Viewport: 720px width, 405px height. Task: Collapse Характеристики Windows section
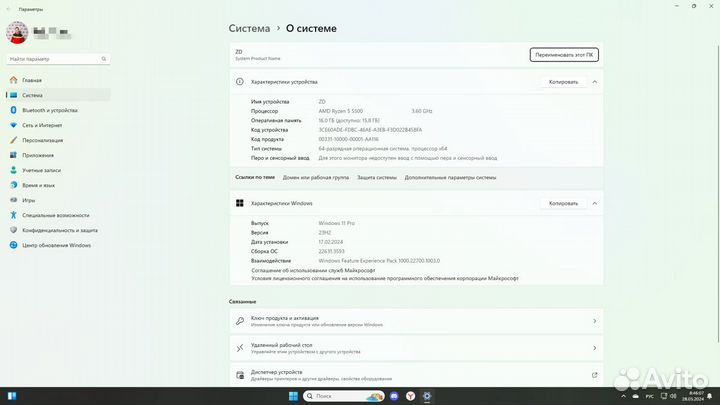click(595, 203)
